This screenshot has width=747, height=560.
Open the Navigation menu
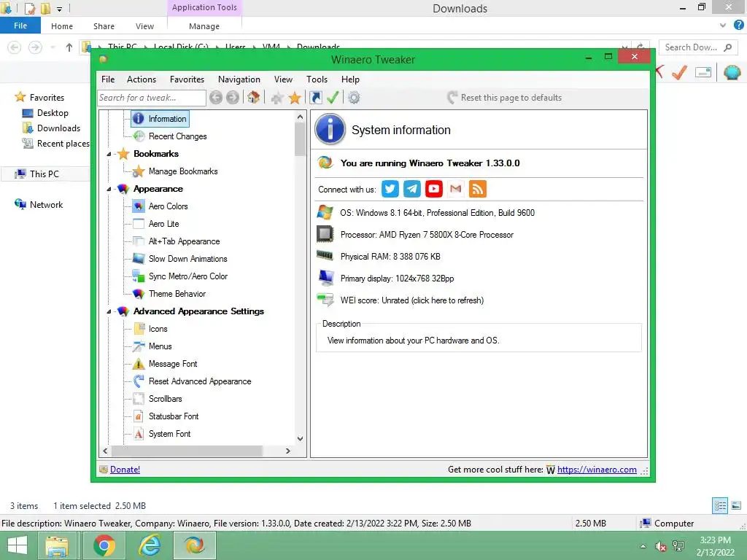point(239,79)
